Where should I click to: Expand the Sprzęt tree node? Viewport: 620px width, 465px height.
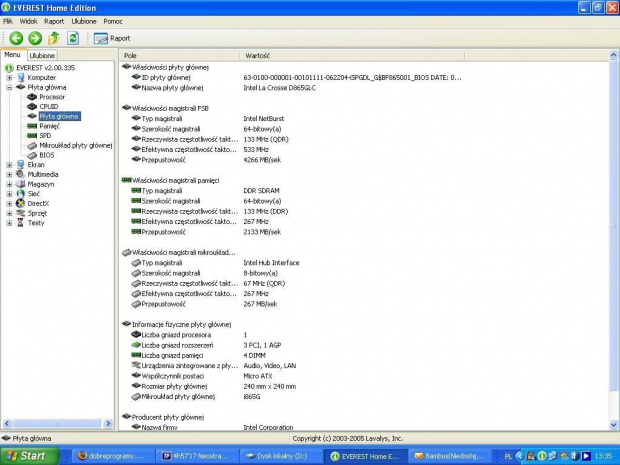tap(9, 213)
